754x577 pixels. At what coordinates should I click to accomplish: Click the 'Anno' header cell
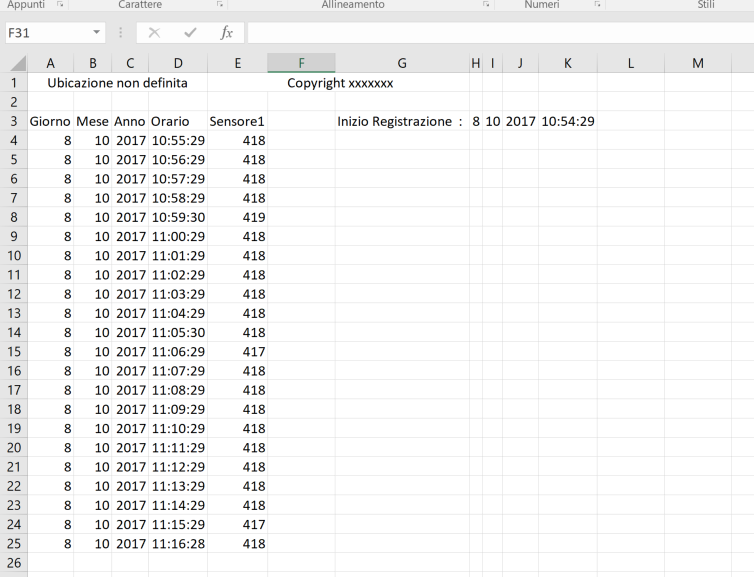click(x=130, y=121)
